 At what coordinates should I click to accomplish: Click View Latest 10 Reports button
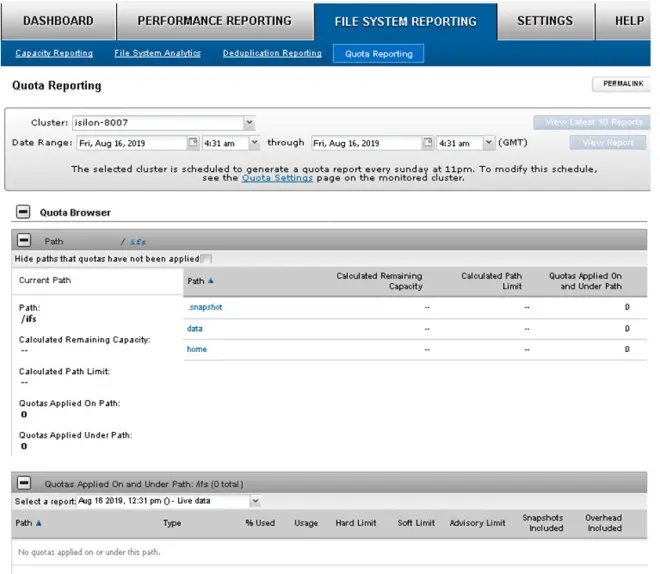click(593, 122)
